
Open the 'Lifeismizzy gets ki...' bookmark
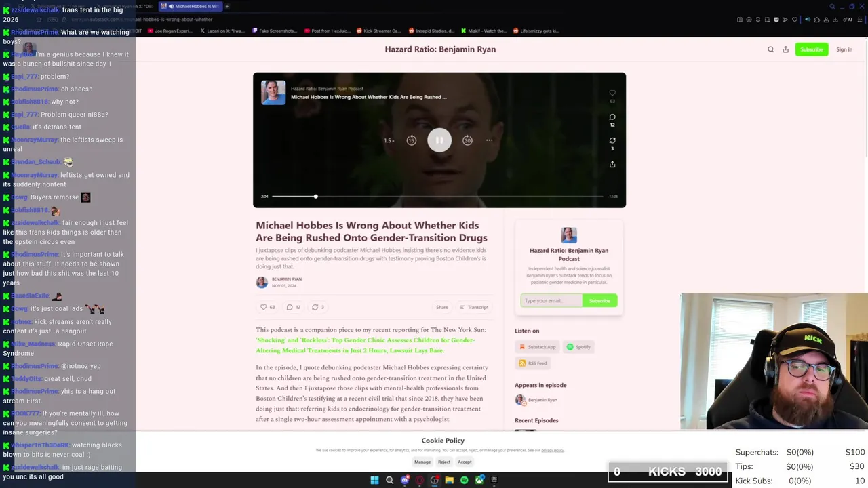tap(536, 30)
